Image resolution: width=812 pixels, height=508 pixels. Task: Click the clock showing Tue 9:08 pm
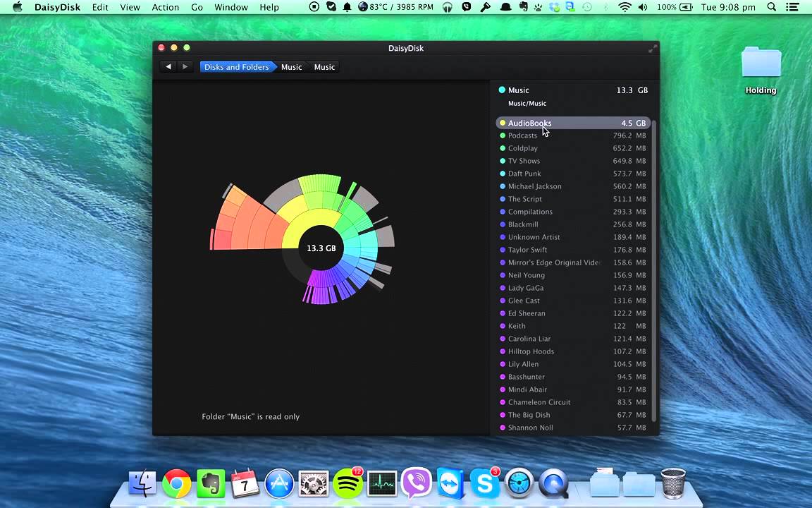coord(728,7)
